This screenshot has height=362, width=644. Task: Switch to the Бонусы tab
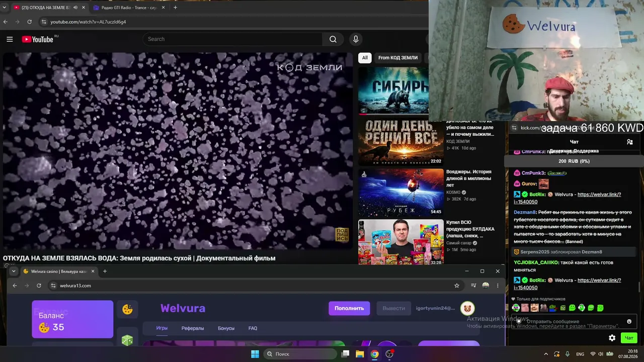pos(226,328)
